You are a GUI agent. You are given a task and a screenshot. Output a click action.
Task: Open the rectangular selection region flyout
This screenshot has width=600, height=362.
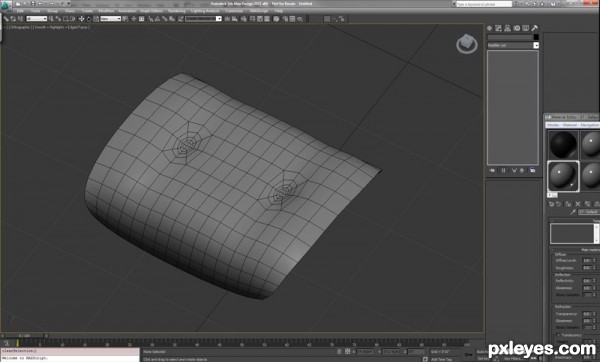(x=65, y=19)
